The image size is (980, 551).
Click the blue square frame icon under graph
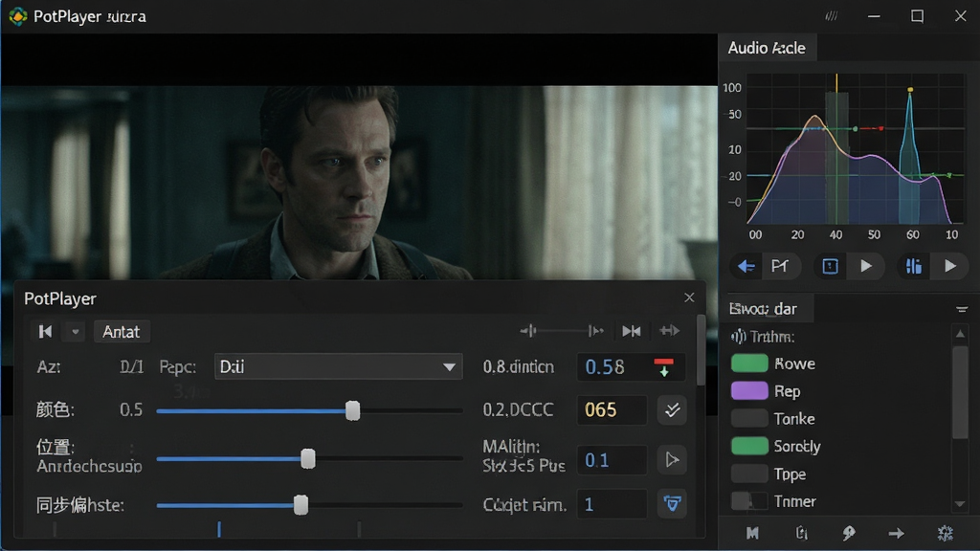[830, 267]
